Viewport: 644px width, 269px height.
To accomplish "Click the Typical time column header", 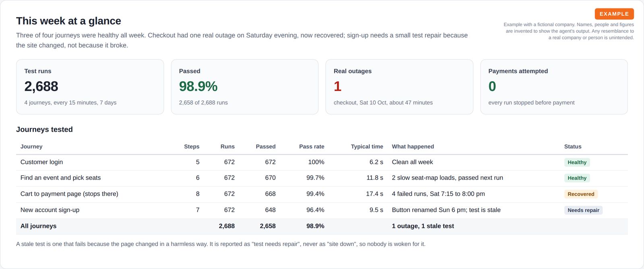I will click(x=367, y=147).
